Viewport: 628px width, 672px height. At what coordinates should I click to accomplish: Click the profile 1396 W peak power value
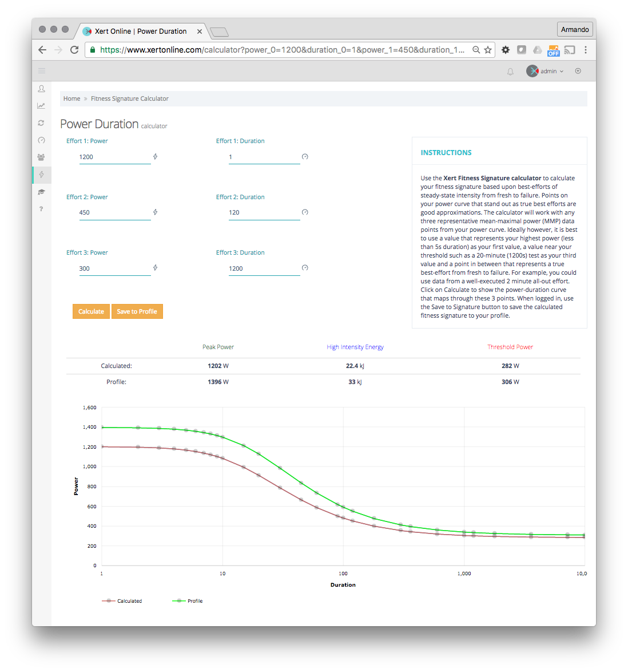pyautogui.click(x=218, y=382)
